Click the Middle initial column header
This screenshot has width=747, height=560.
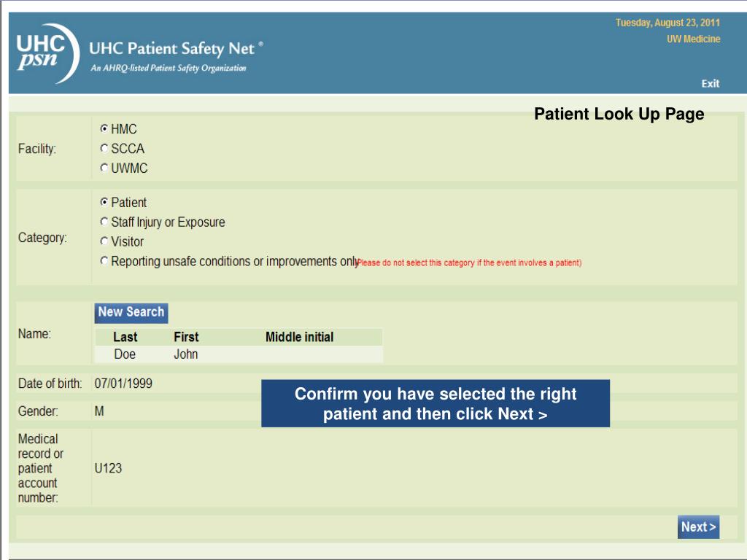click(299, 337)
